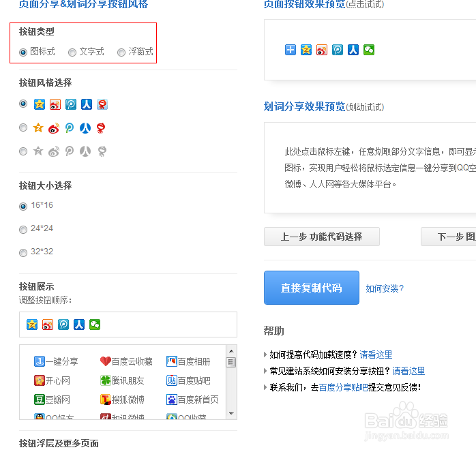The height and width of the screenshot is (452, 476).
Task: Select the 32*32 button size
Action: [23, 252]
